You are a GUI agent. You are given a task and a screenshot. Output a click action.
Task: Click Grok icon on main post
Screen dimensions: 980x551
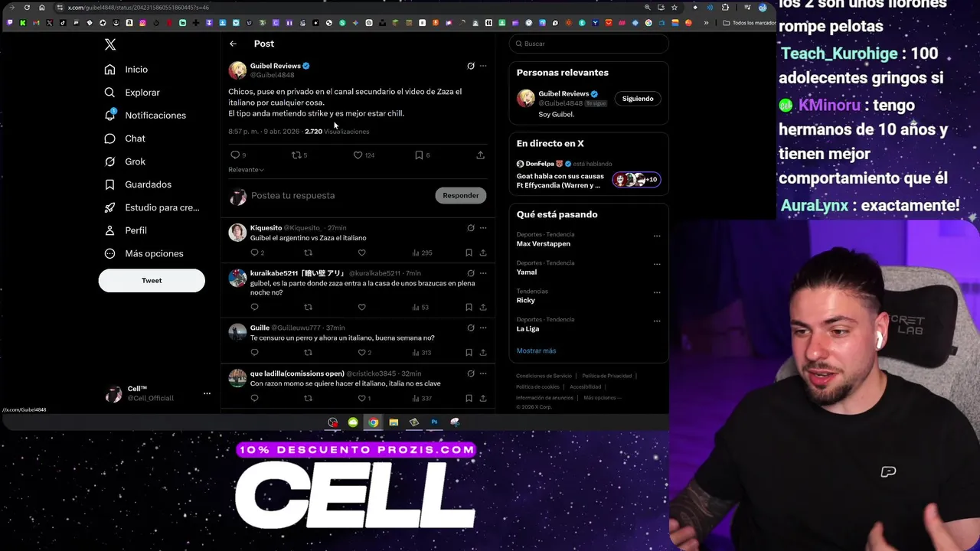click(471, 66)
